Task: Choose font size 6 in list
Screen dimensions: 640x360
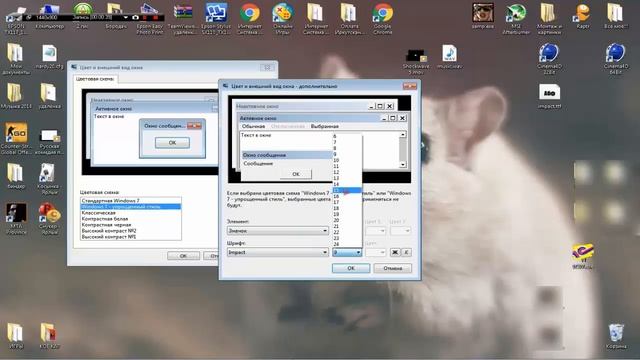Action: [x=347, y=136]
